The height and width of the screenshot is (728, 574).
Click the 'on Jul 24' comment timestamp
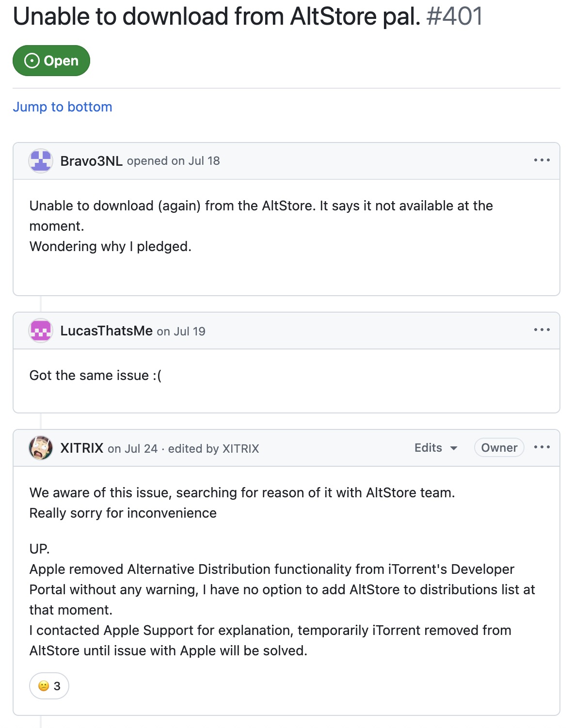click(x=132, y=449)
